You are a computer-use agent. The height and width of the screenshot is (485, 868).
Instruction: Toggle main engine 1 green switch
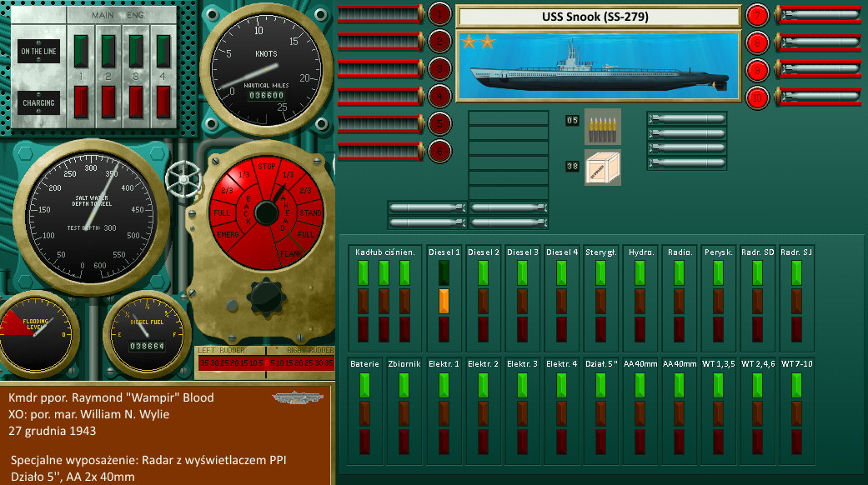tap(82, 50)
